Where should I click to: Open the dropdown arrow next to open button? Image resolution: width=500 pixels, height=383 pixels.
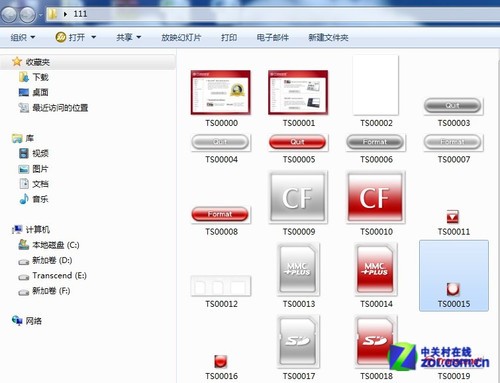click(x=94, y=37)
